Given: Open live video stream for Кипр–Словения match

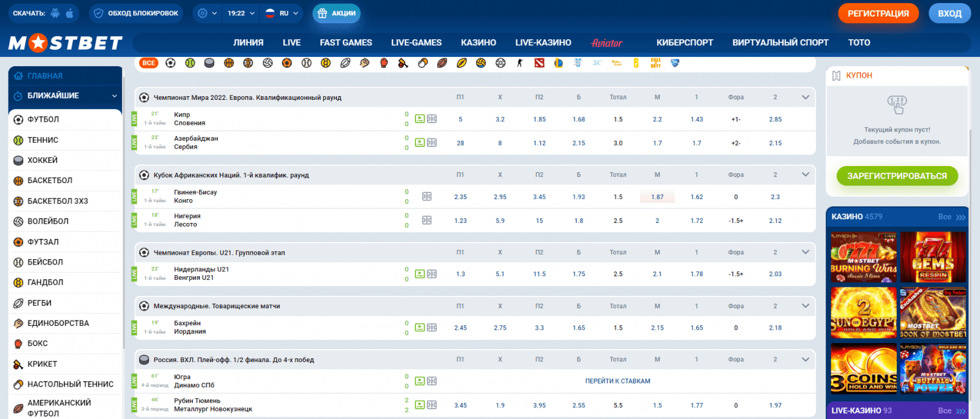Looking at the screenshot, I should tap(420, 119).
